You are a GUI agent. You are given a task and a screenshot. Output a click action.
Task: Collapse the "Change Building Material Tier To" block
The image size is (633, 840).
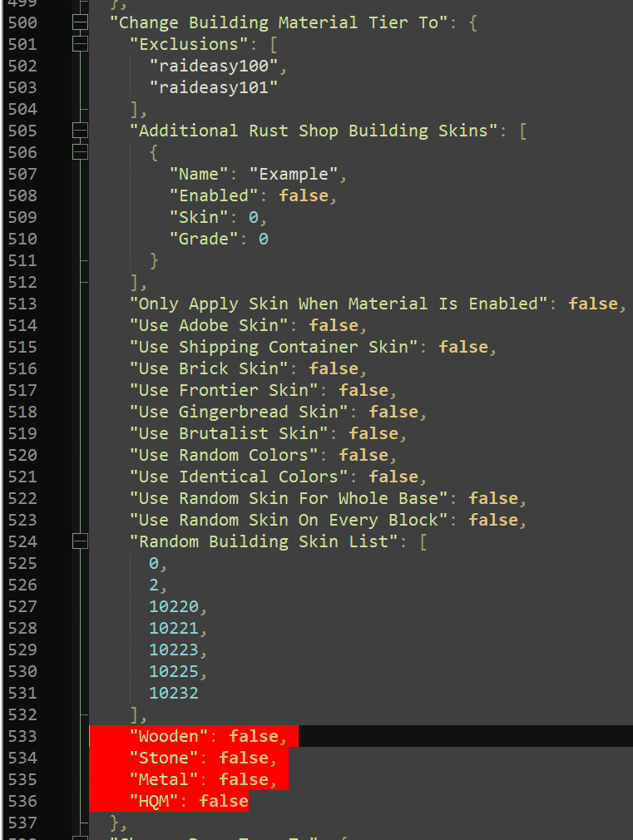[80, 22]
